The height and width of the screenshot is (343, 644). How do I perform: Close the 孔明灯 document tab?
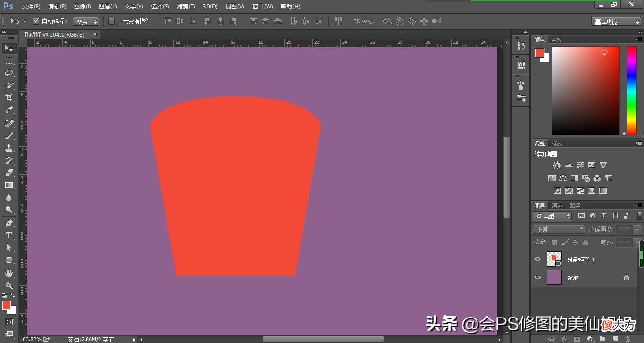[x=95, y=34]
